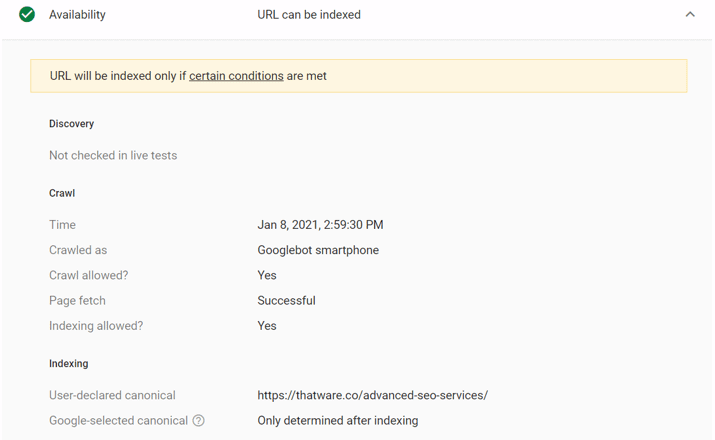Select the "Googlebot smartphone" value
The image size is (715, 440).
(318, 250)
